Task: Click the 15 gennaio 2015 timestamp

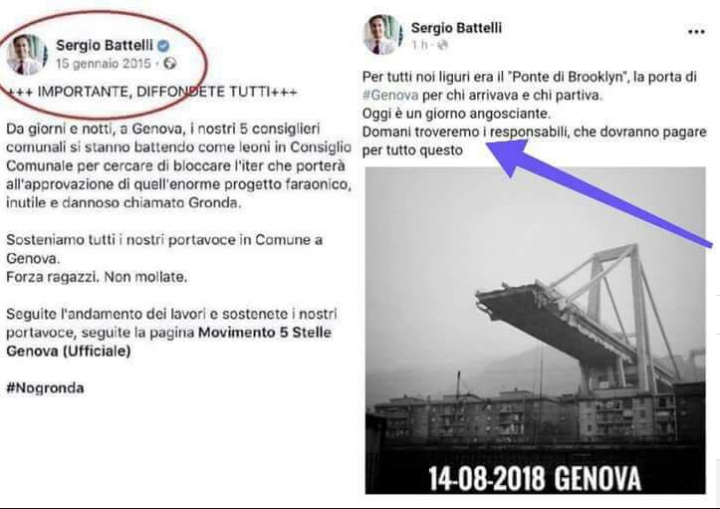Action: (x=103, y=63)
